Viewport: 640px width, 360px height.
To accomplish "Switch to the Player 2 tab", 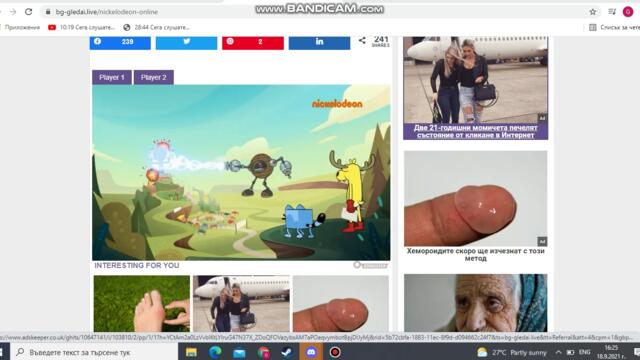I will [154, 77].
